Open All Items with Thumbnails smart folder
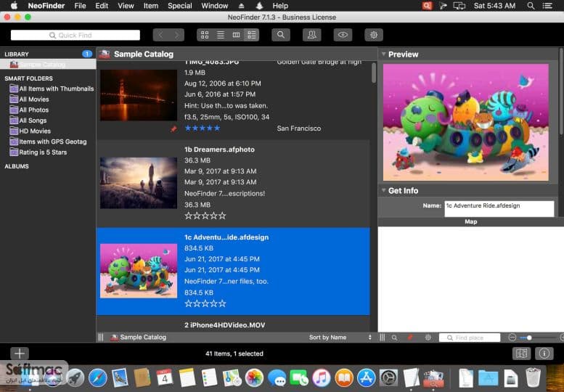The image size is (564, 392). [52, 89]
